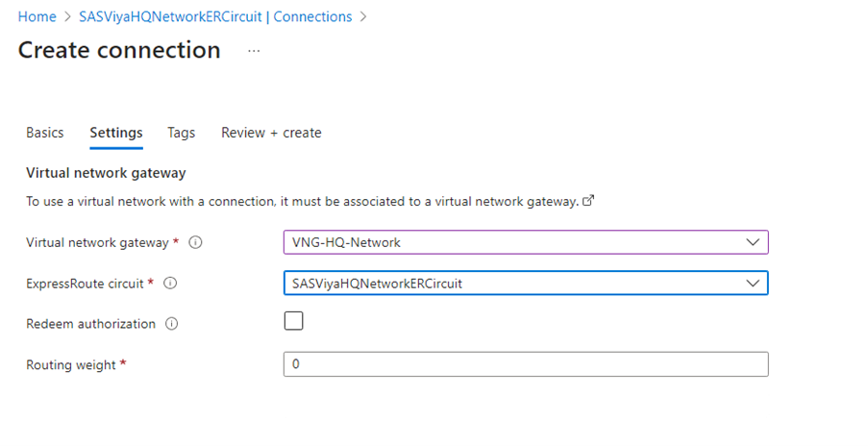Switch to the Basics tab
This screenshot has width=868, height=446.
[x=45, y=133]
